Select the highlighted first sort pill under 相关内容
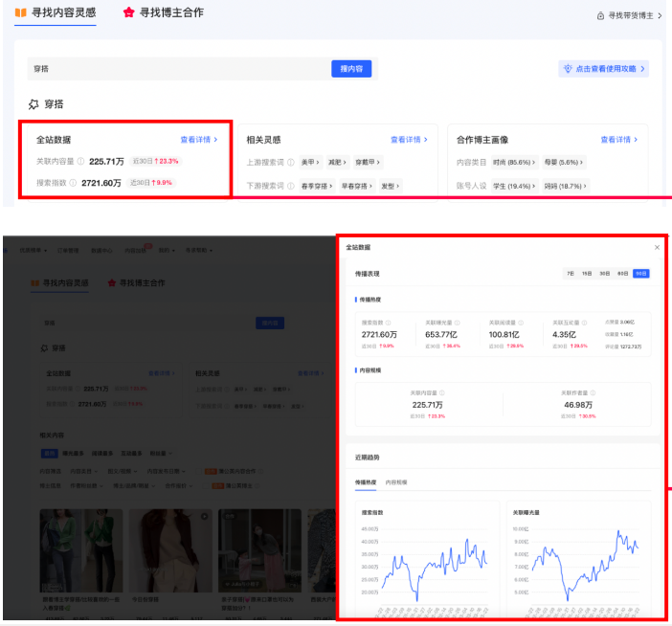The width and height of the screenshot is (672, 626). (49, 454)
